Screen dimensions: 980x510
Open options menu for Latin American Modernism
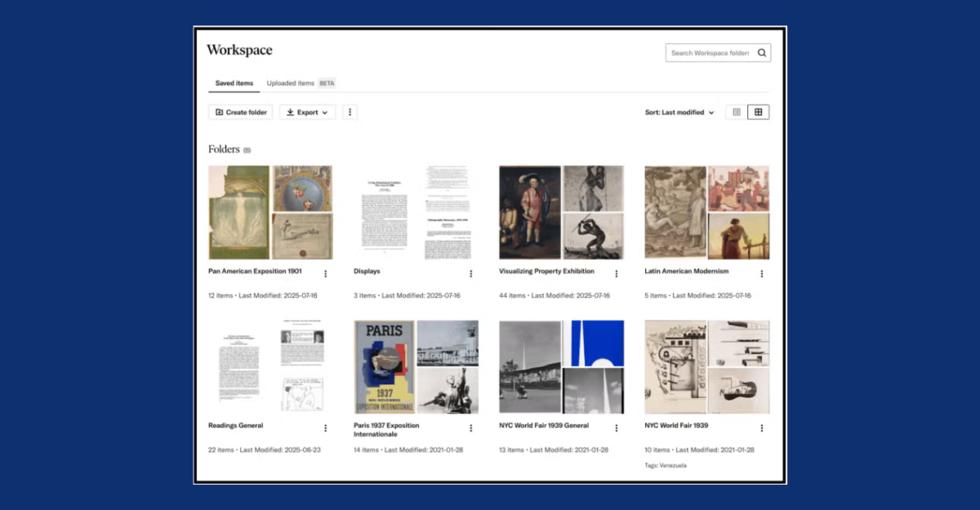pos(761,274)
